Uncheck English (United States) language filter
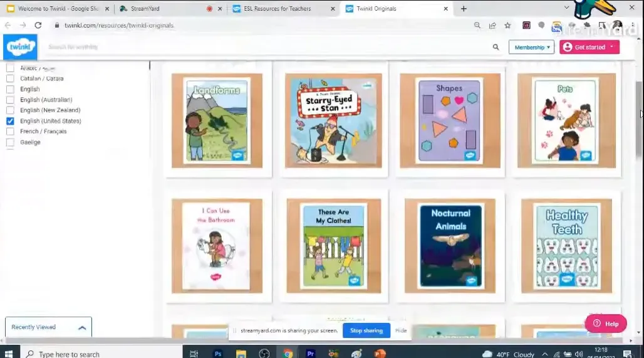644x358 pixels. point(10,121)
